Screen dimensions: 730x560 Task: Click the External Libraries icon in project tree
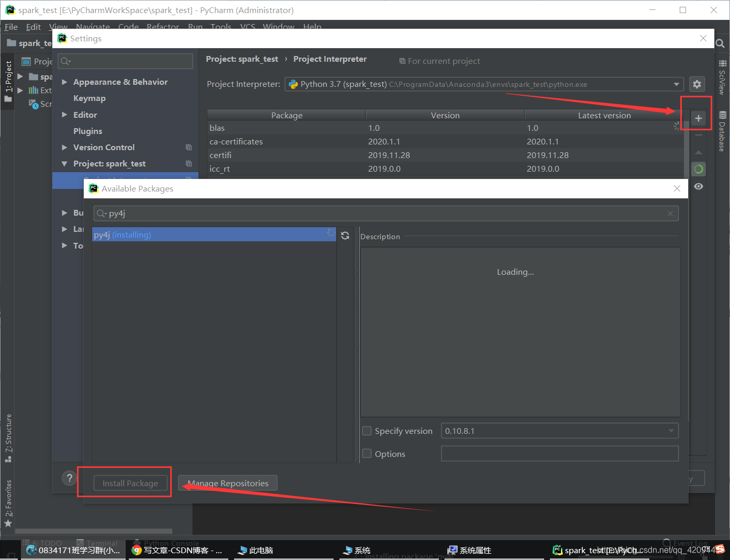pyautogui.click(x=34, y=90)
